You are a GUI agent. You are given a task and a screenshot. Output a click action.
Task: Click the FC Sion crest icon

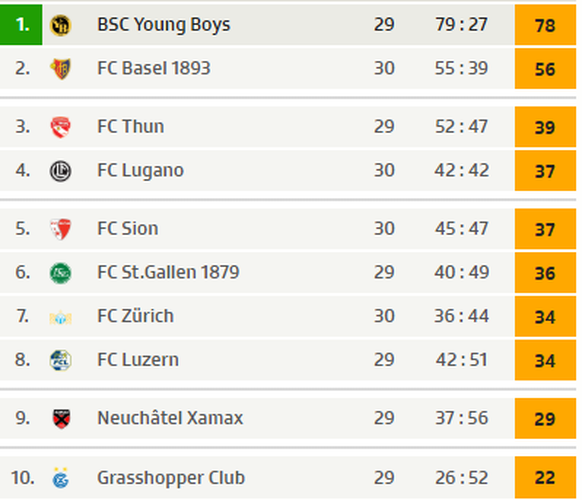coord(60,229)
